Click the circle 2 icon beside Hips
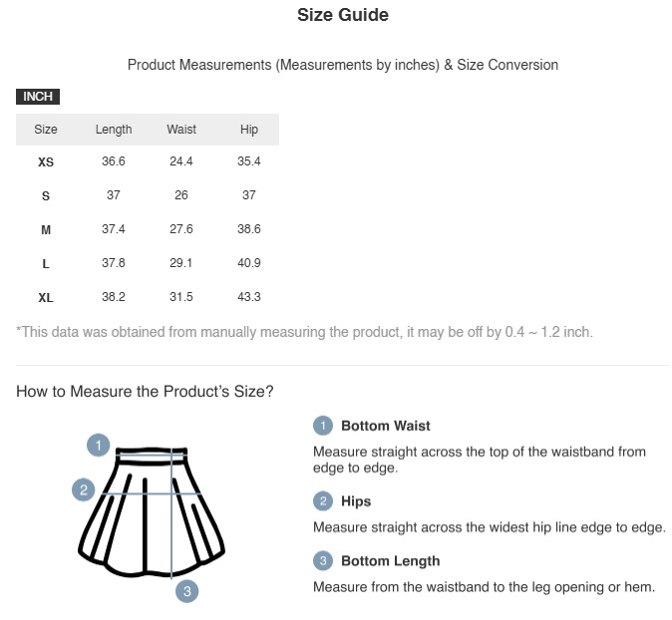 (323, 501)
